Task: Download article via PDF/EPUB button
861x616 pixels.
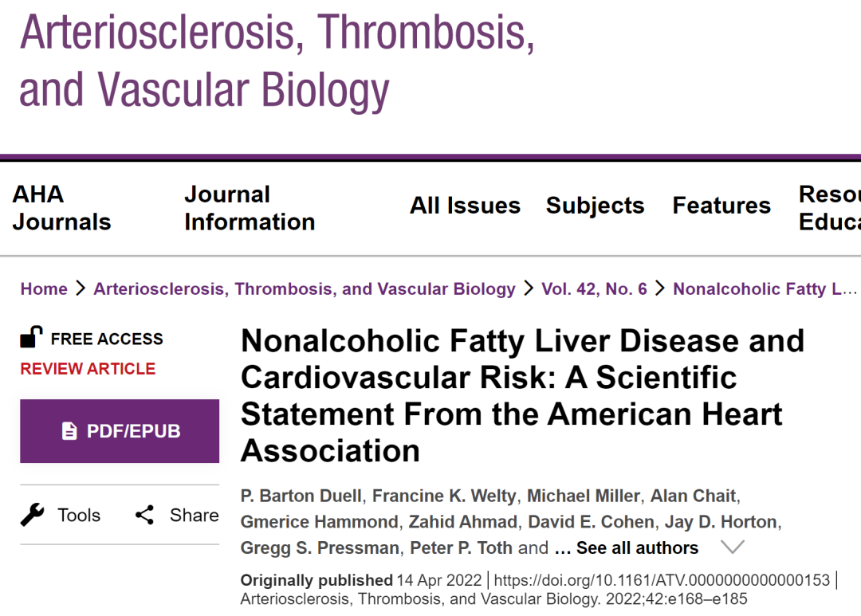Action: [x=120, y=431]
